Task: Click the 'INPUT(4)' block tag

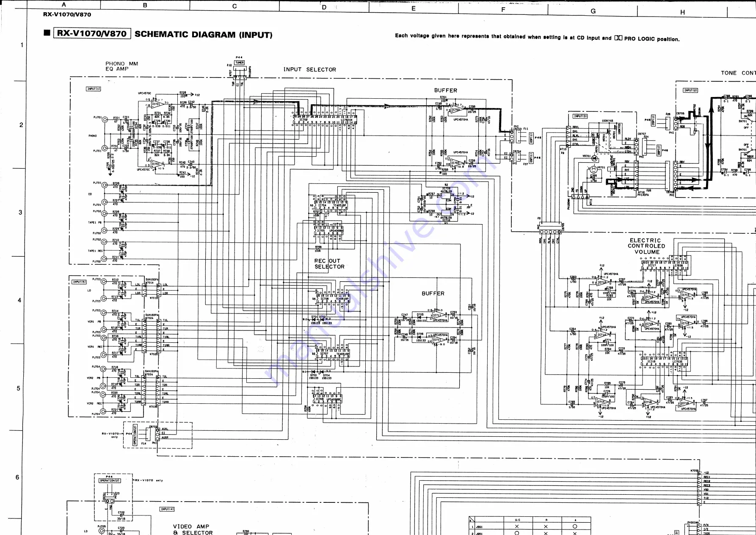Action: [x=167, y=509]
